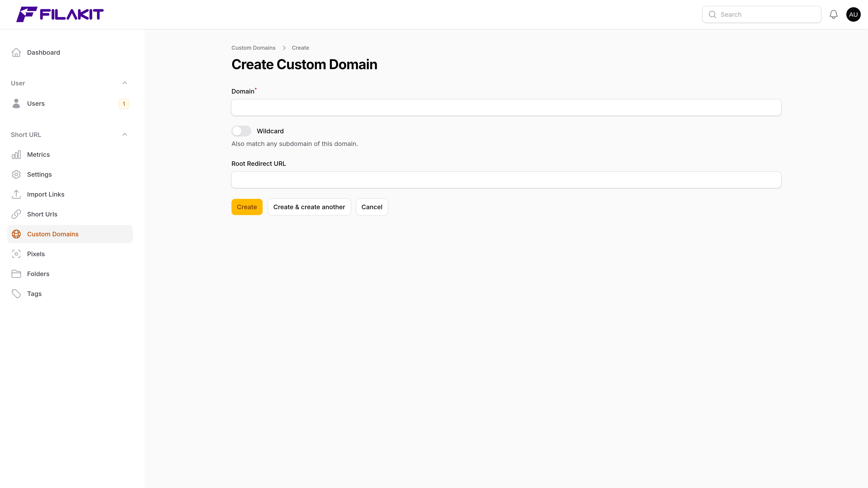The height and width of the screenshot is (488, 868).
Task: Click the Pixels viewfinder icon
Action: (x=16, y=254)
